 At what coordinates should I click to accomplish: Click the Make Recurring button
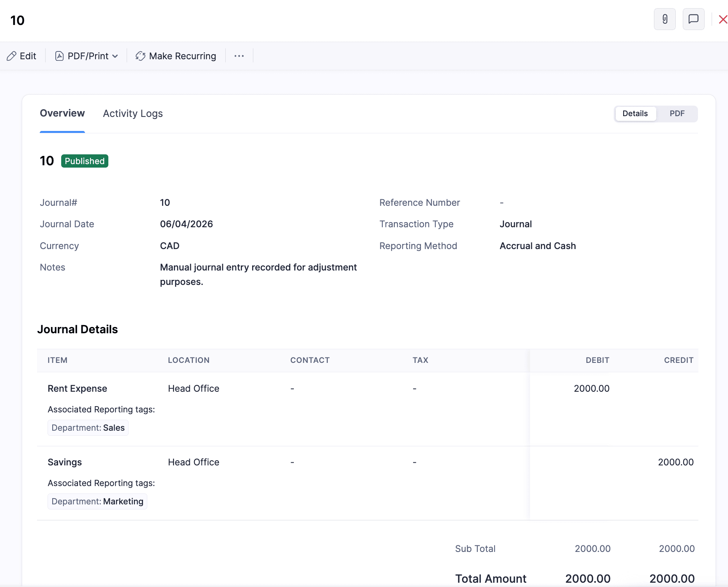(176, 56)
